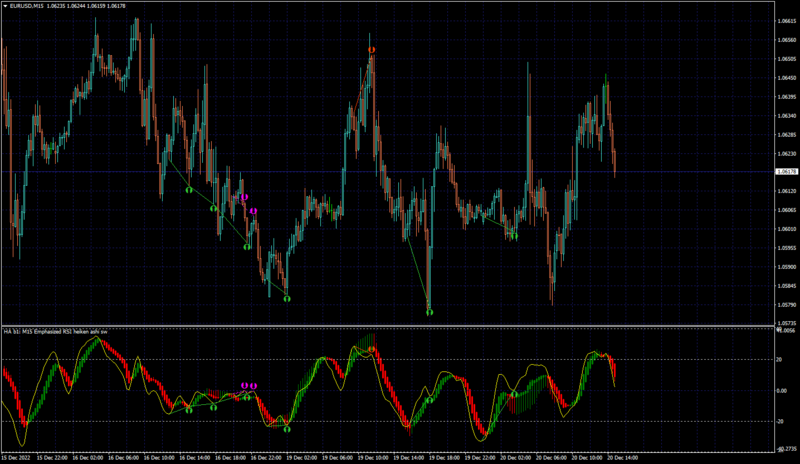This screenshot has width=800, height=464.
Task: Click the 19 Dec 10:00 label on the time axis
Action: tap(373, 458)
